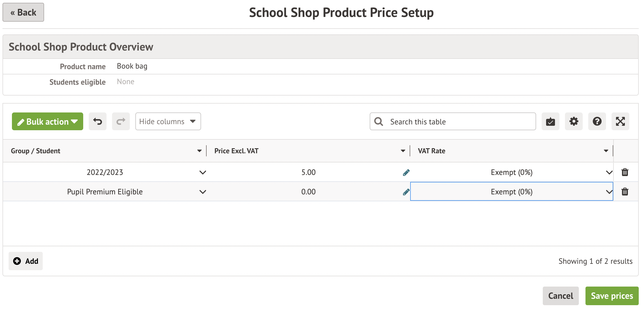Delete the Pupil Premium Eligible row
Viewport: 644px width, 311px height.
tap(625, 192)
